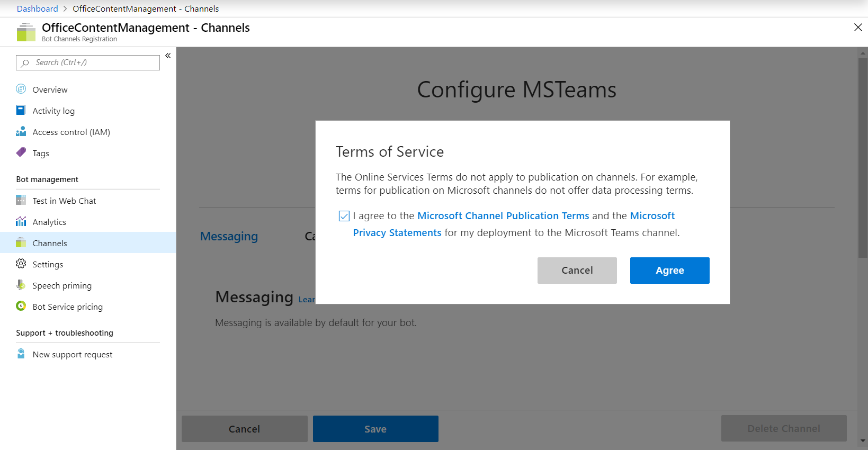Open Microsoft Channel Publication Terms link

503,216
